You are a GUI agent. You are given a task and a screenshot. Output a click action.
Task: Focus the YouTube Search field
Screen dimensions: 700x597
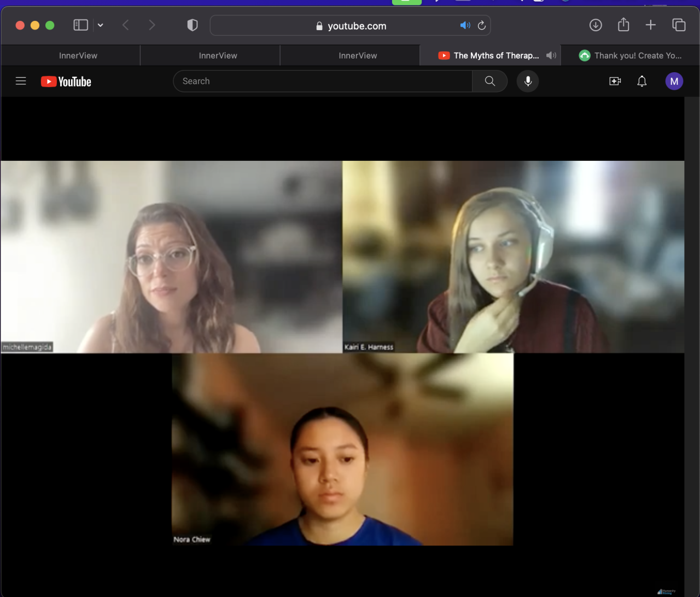coord(323,81)
